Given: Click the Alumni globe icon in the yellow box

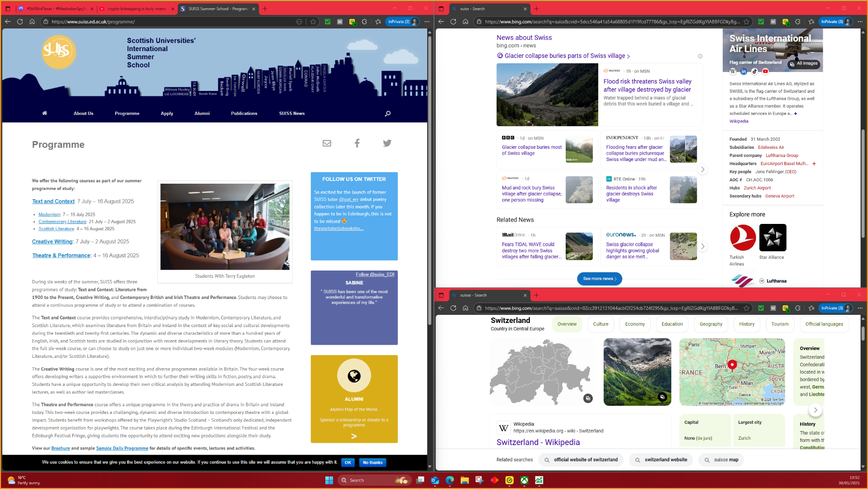Looking at the screenshot, I should [354, 375].
